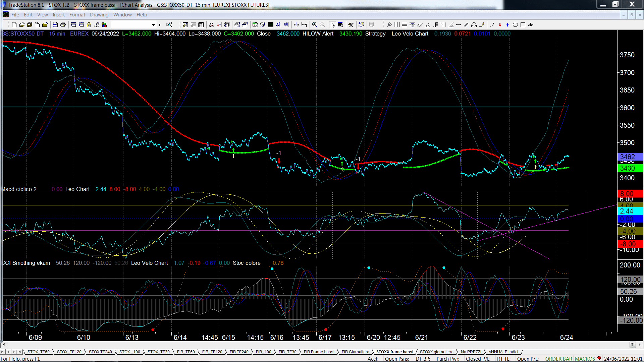Open the File menu
Viewport: 644px width, 362px height.
[x=15, y=15]
